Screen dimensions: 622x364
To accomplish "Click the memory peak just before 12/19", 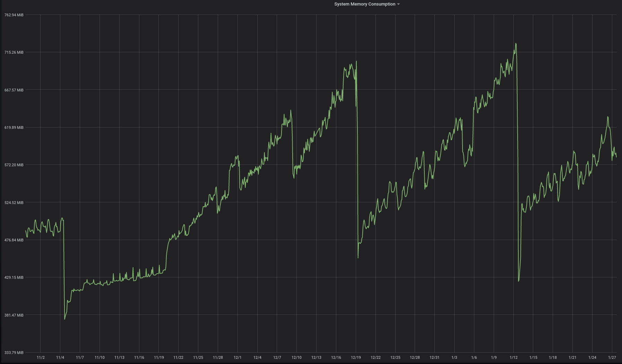I will pos(356,61).
